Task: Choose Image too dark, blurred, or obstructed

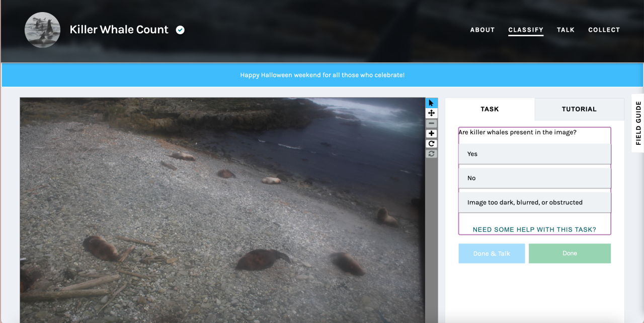Action: 535,202
